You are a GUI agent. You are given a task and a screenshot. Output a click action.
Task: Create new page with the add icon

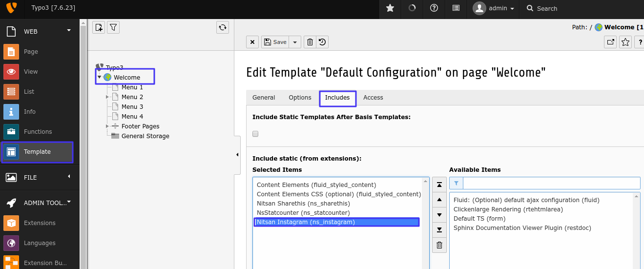pos(99,27)
